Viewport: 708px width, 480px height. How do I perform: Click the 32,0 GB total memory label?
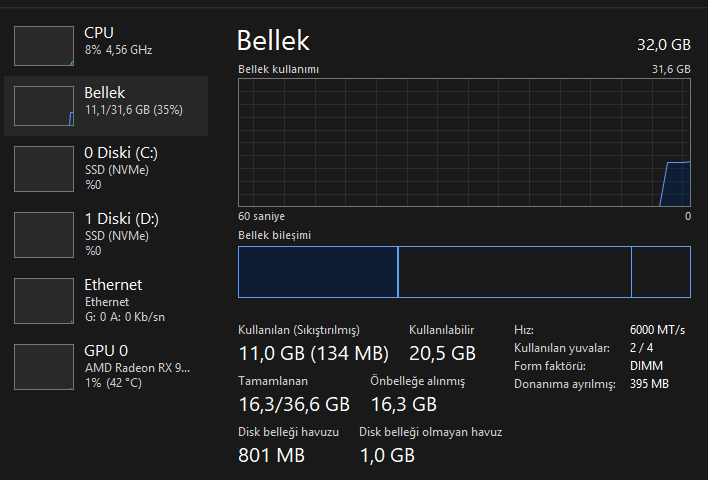(x=664, y=45)
